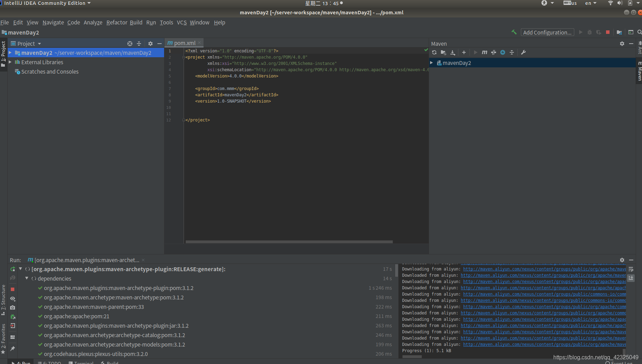This screenshot has height=364, width=642.
Task: Select Scratches and Consoles in Project tree
Action: click(x=50, y=72)
